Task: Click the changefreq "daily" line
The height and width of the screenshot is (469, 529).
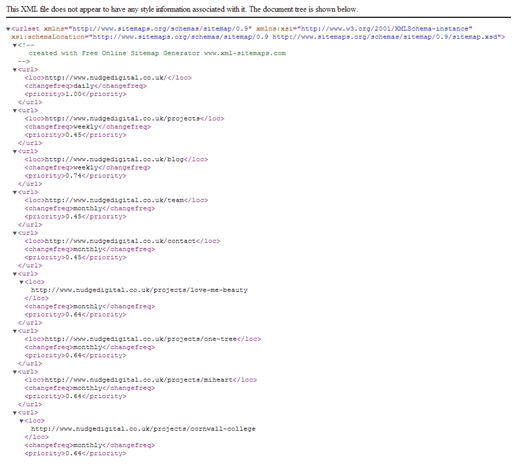Action: 85,86
